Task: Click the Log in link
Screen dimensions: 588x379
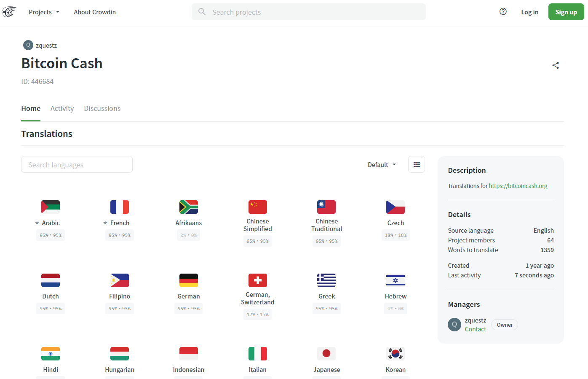Action: pyautogui.click(x=529, y=12)
